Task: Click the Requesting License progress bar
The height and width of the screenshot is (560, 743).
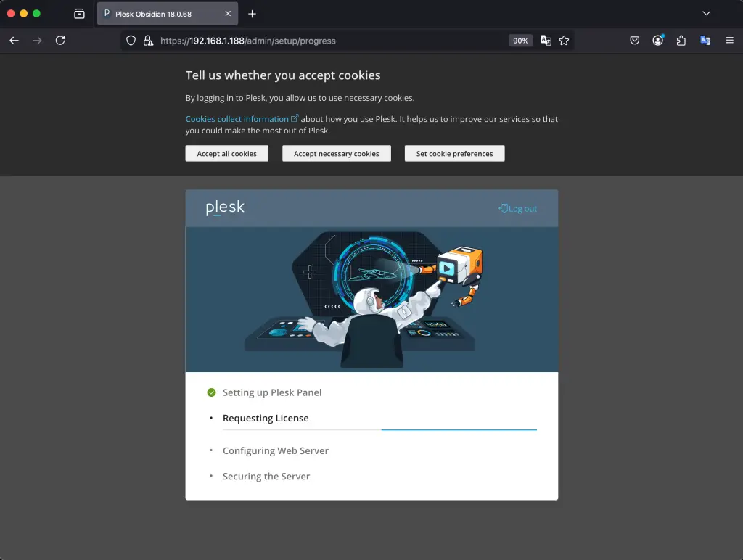Action: [x=459, y=429]
